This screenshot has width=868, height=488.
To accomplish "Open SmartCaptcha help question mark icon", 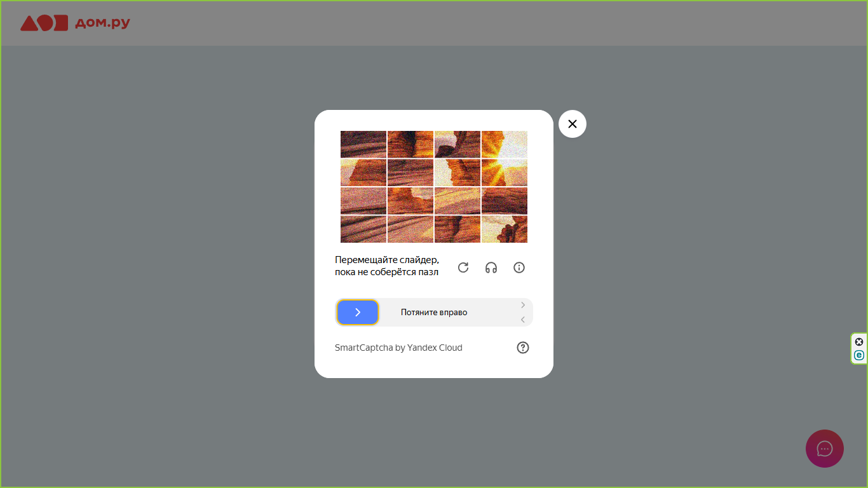I will click(523, 348).
